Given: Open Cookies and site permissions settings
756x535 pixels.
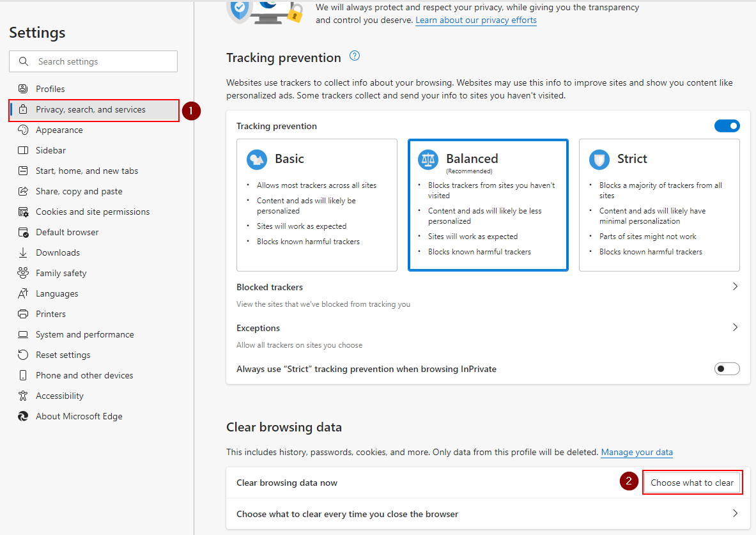Looking at the screenshot, I should tap(92, 211).
